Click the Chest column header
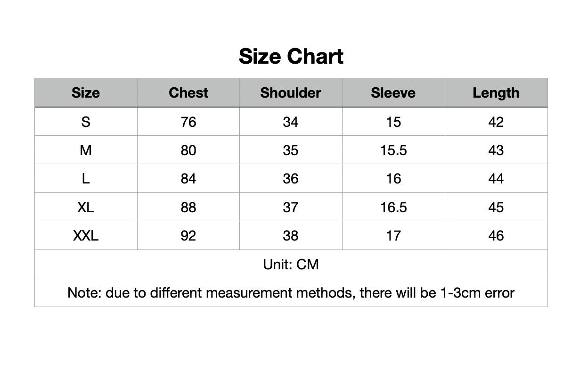 (188, 93)
